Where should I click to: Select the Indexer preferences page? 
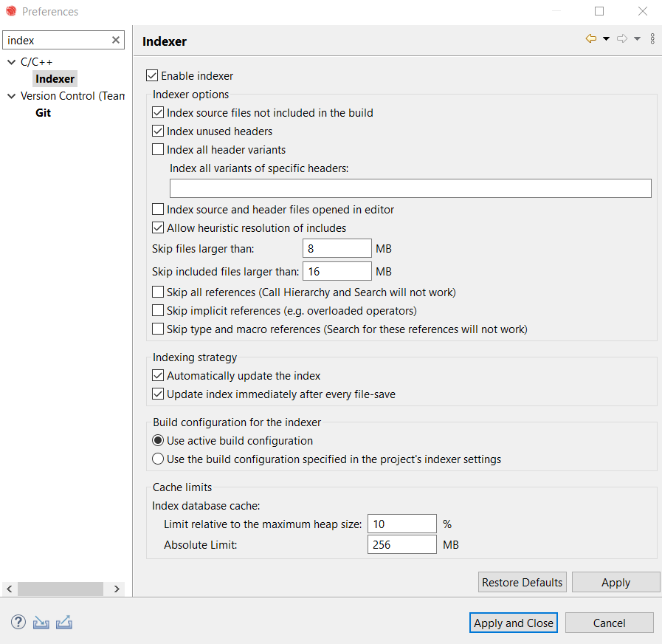click(x=55, y=78)
